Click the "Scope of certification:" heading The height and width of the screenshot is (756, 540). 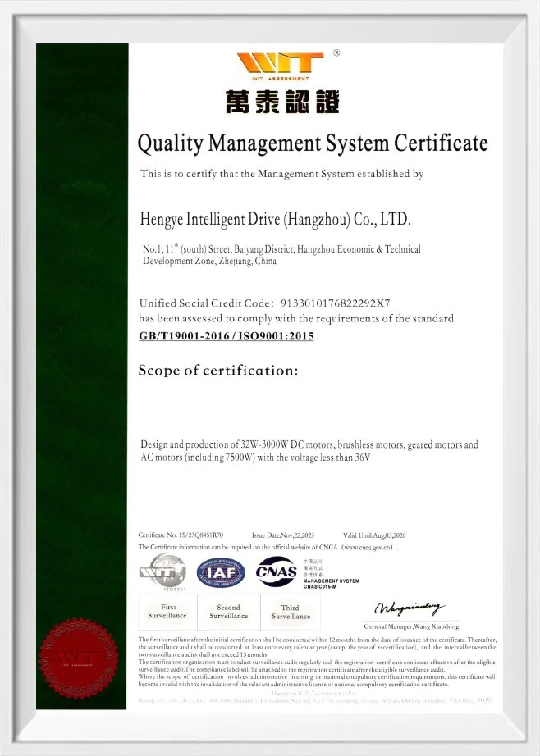[x=218, y=371]
